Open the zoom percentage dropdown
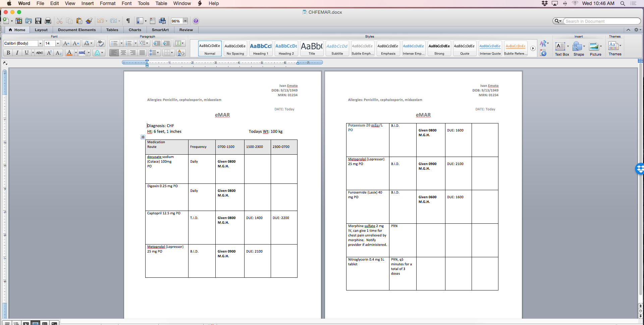Image resolution: width=644 pixels, height=325 pixels. [x=185, y=21]
